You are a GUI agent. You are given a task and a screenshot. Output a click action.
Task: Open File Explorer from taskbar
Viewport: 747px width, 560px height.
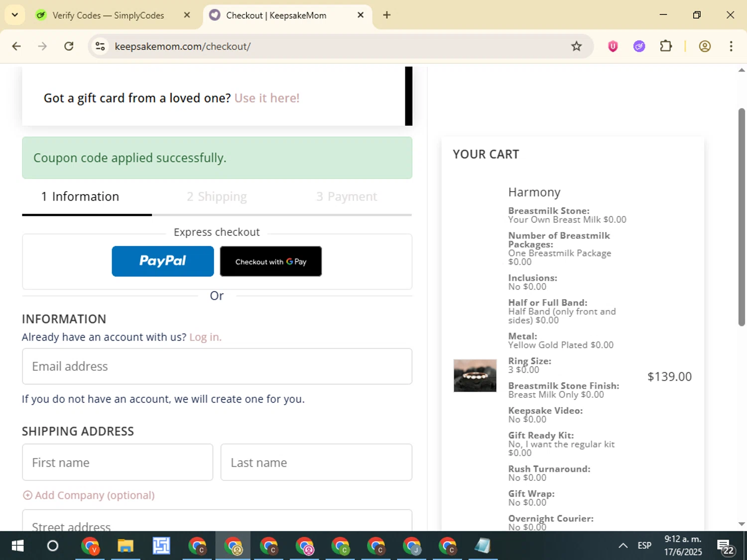click(x=125, y=546)
